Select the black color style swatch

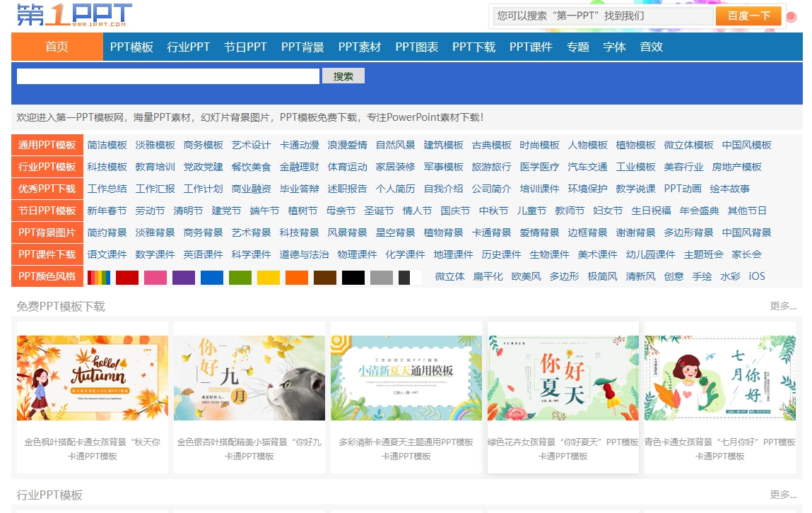coord(353,277)
